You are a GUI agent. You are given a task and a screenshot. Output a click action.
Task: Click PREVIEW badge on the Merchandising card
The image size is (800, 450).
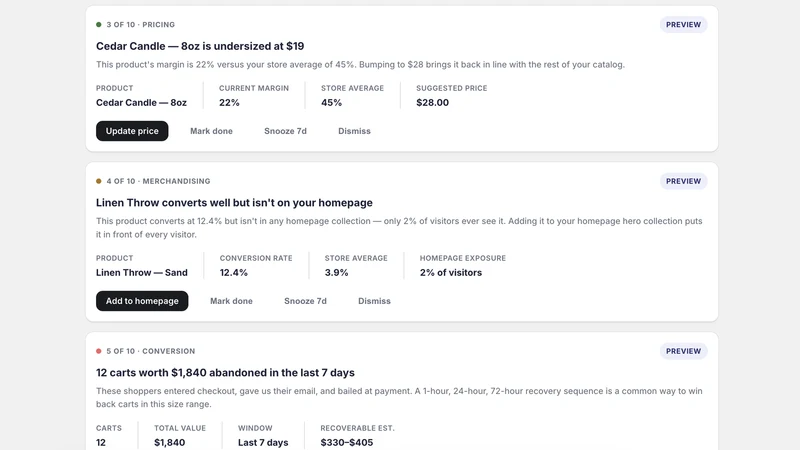tap(683, 181)
